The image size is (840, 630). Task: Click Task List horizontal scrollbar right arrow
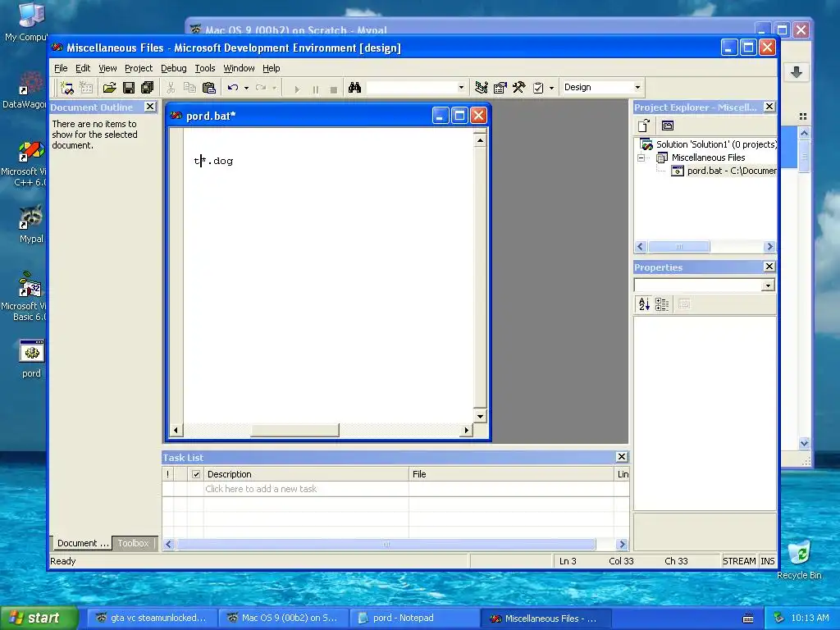coord(622,545)
